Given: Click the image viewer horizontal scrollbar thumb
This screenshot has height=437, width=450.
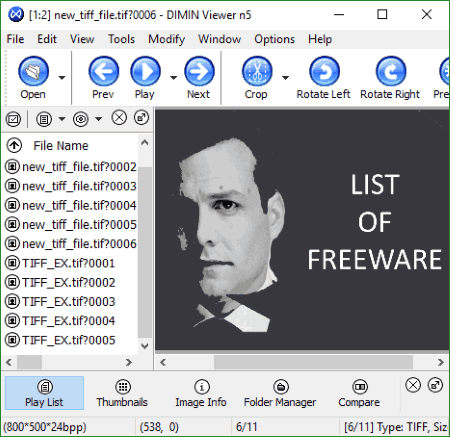Looking at the screenshot, I should [313, 362].
